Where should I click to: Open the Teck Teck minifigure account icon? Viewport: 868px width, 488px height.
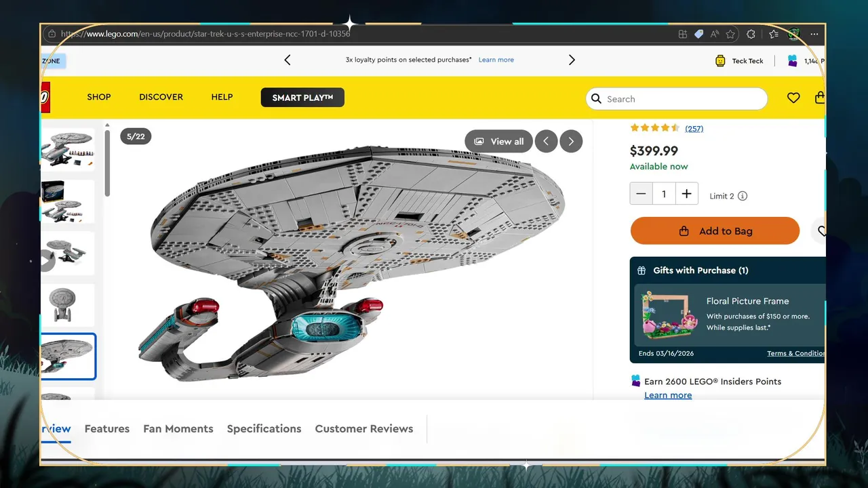click(720, 61)
